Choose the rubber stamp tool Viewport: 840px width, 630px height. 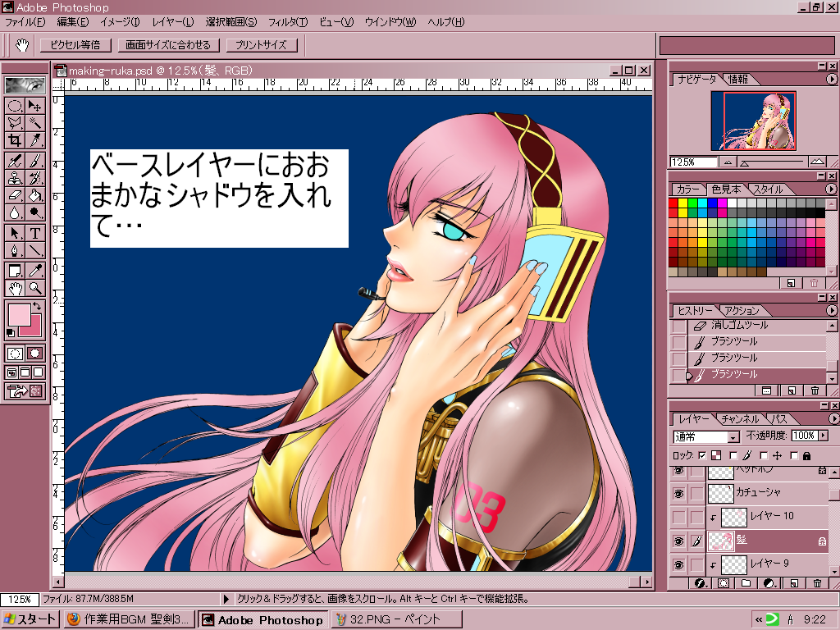point(15,178)
